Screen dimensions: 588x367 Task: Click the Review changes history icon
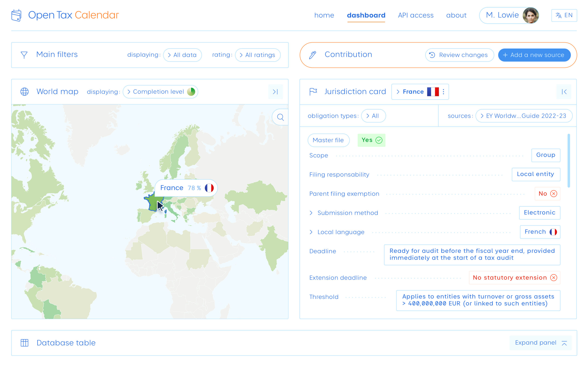tap(432, 55)
